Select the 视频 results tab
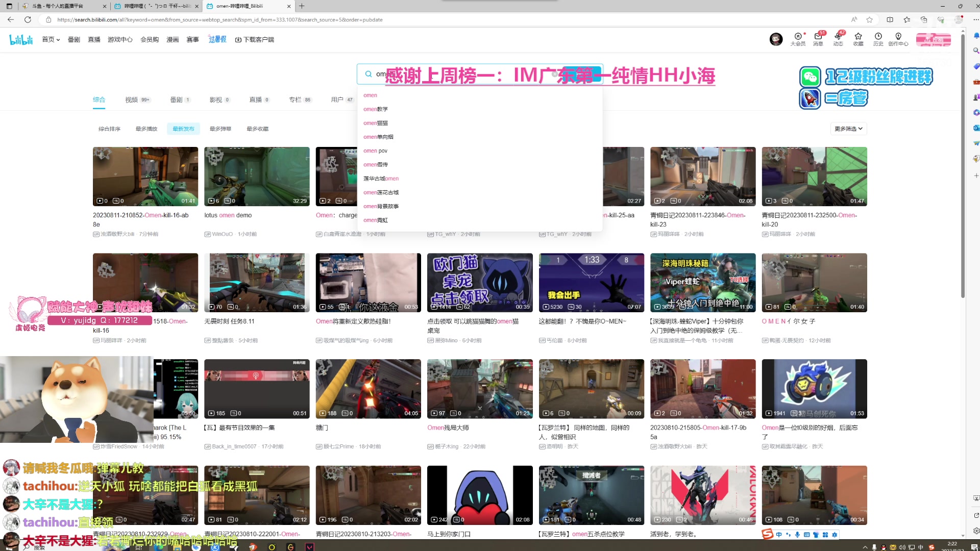The image size is (980, 551). [138, 99]
